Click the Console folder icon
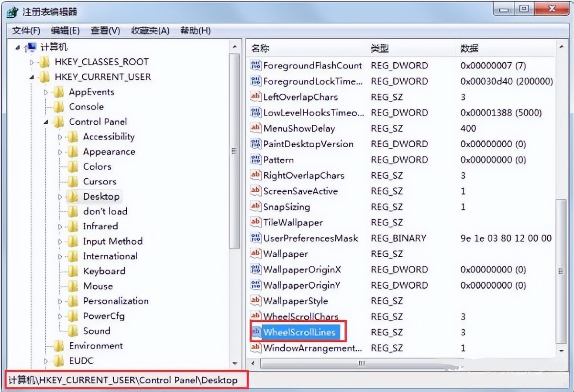 [x=59, y=107]
